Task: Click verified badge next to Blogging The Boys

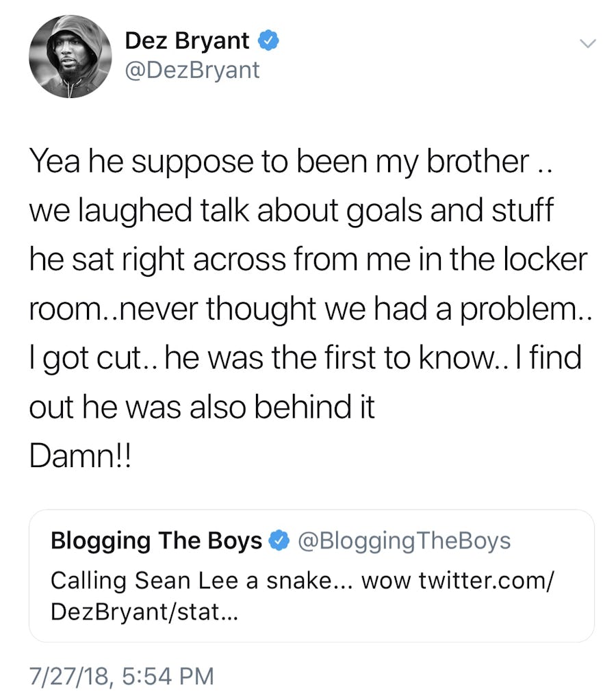Action: [277, 541]
